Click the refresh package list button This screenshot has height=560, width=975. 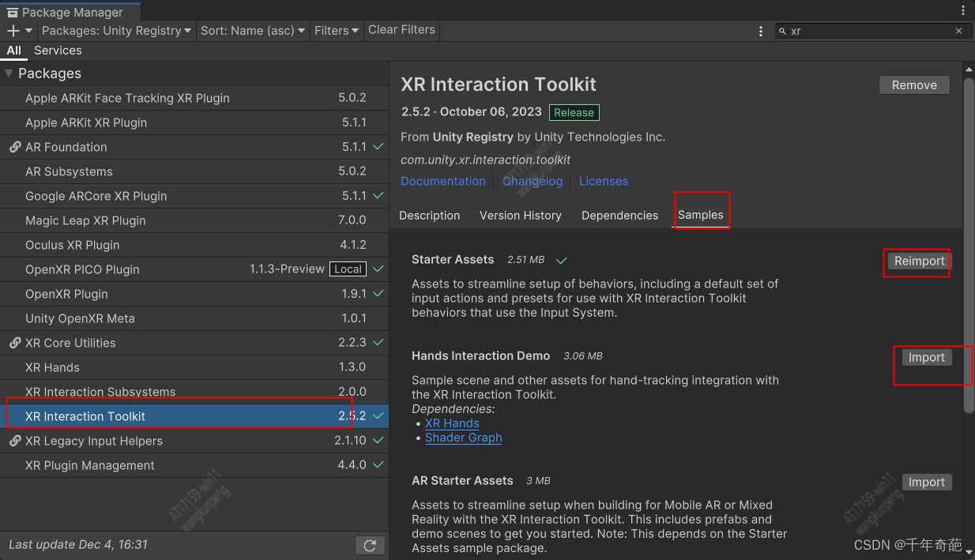370,545
